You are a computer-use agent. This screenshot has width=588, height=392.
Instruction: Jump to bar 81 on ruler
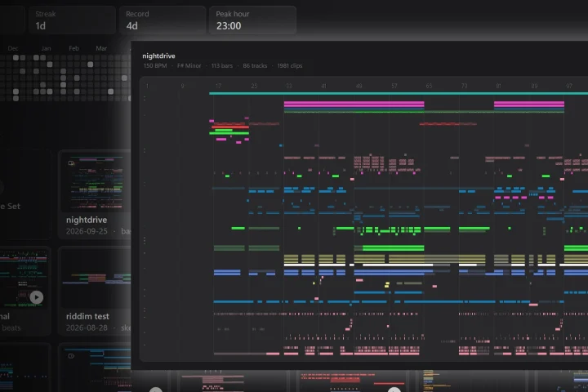(499, 86)
